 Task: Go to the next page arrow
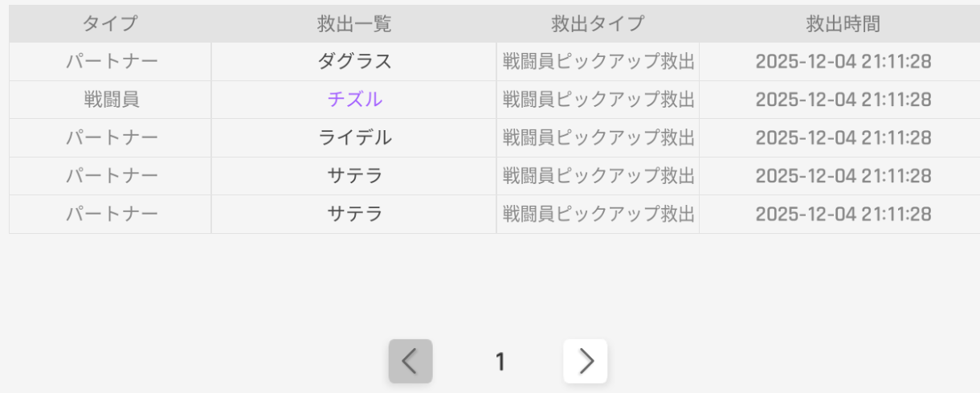point(586,362)
